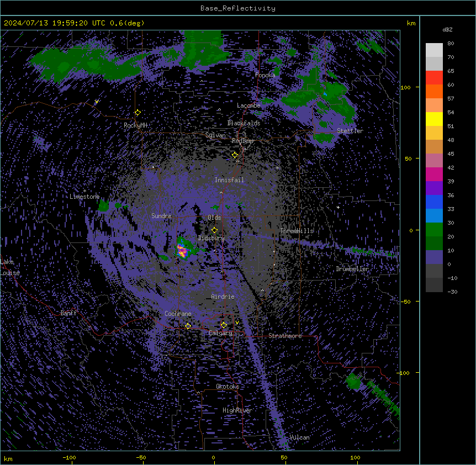Screen dimensions: 476x465
Task: Click the Ponoka city label
Action: coord(265,75)
